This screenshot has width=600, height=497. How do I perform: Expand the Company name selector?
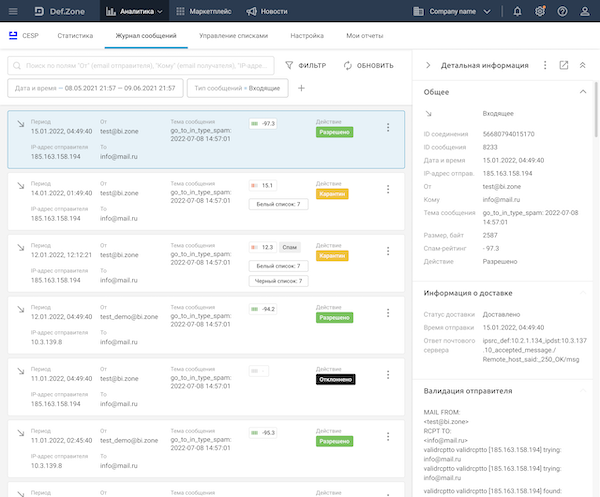click(452, 11)
